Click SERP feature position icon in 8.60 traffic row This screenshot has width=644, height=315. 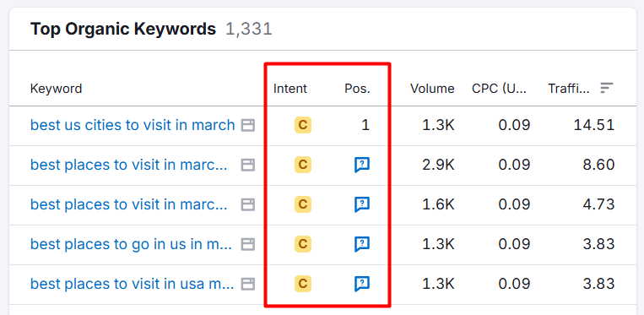click(x=362, y=165)
